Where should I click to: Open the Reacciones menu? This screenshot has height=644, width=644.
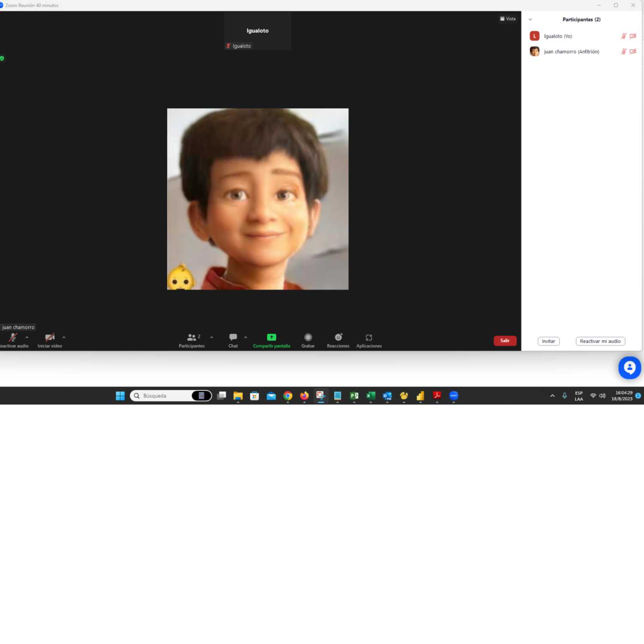[338, 340]
